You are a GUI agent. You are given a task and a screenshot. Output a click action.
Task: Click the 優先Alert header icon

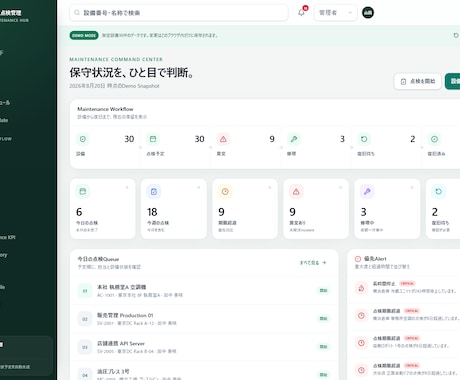pyautogui.click(x=358, y=259)
